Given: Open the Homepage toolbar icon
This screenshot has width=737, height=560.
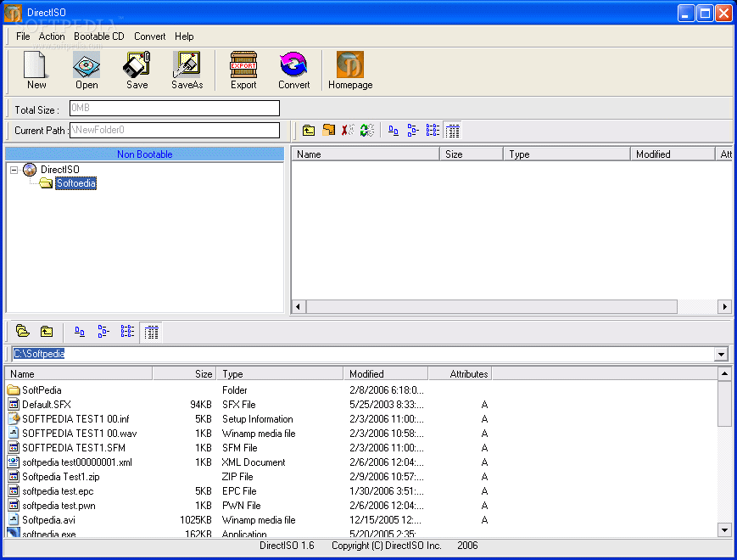Looking at the screenshot, I should pos(350,64).
